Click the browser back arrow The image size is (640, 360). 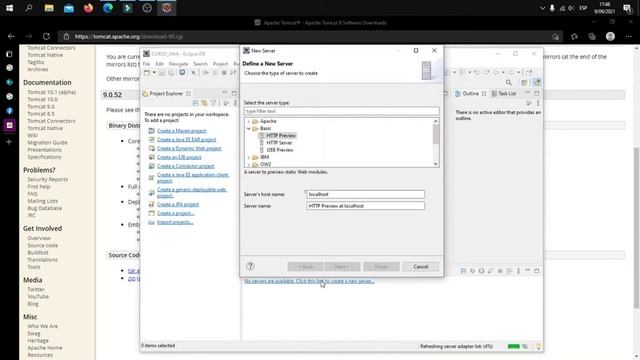pyautogui.click(x=11, y=36)
